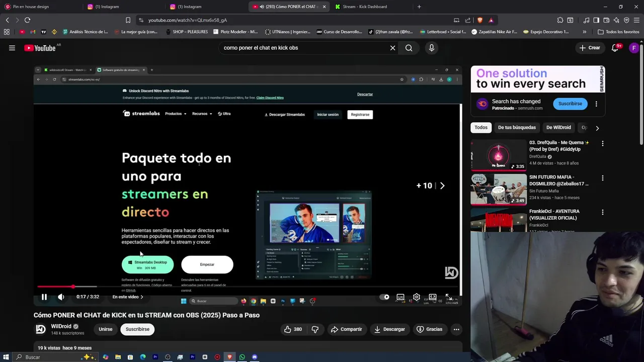Select 'De WilDroid' filter chip
Viewport: 644px width, 362px height.
pyautogui.click(x=558, y=127)
